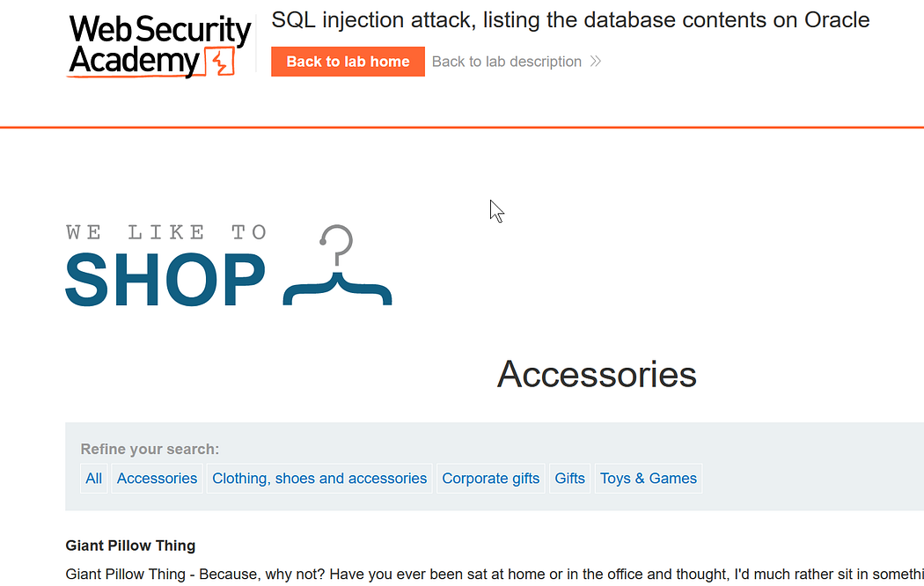
Task: Select the Corporate gifts category
Action: (490, 479)
